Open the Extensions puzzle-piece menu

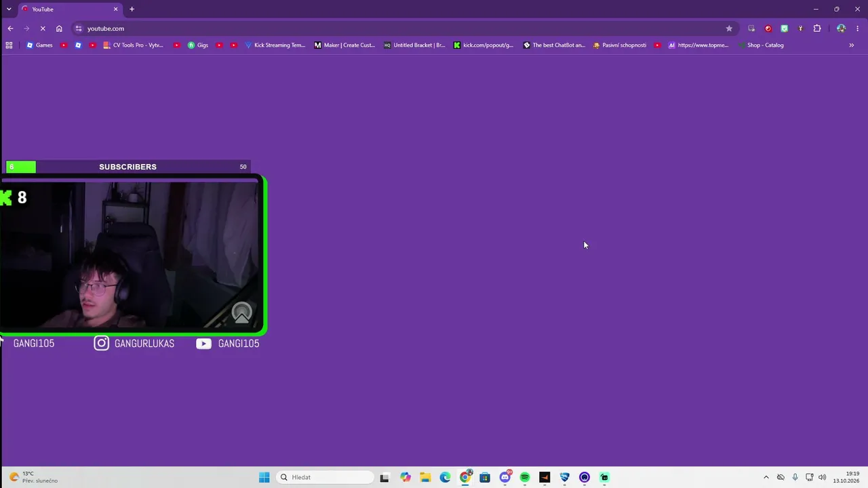817,28
